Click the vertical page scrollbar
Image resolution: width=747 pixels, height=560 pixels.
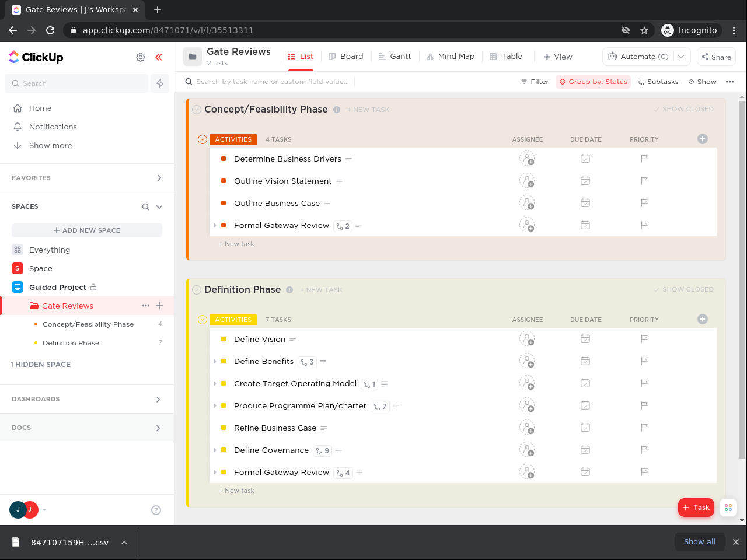point(742,279)
